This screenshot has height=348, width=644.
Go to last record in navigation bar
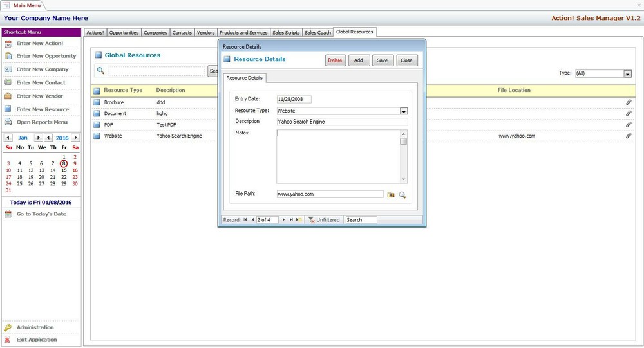click(x=291, y=220)
